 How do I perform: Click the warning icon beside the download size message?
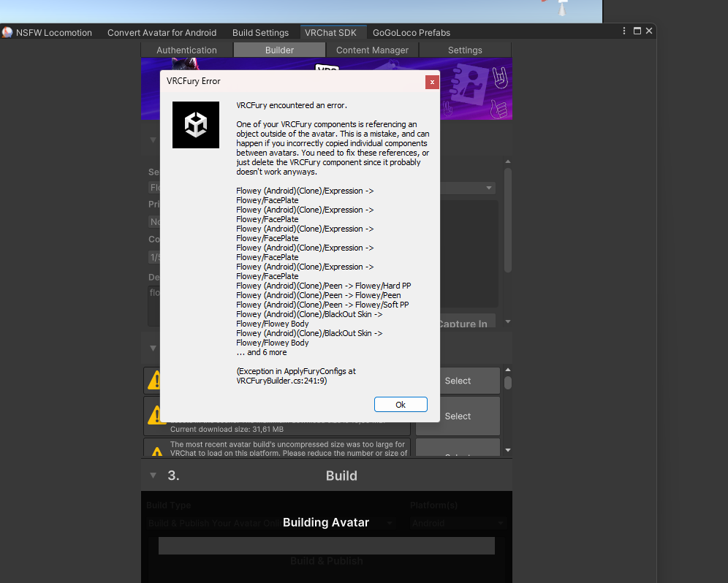154,415
